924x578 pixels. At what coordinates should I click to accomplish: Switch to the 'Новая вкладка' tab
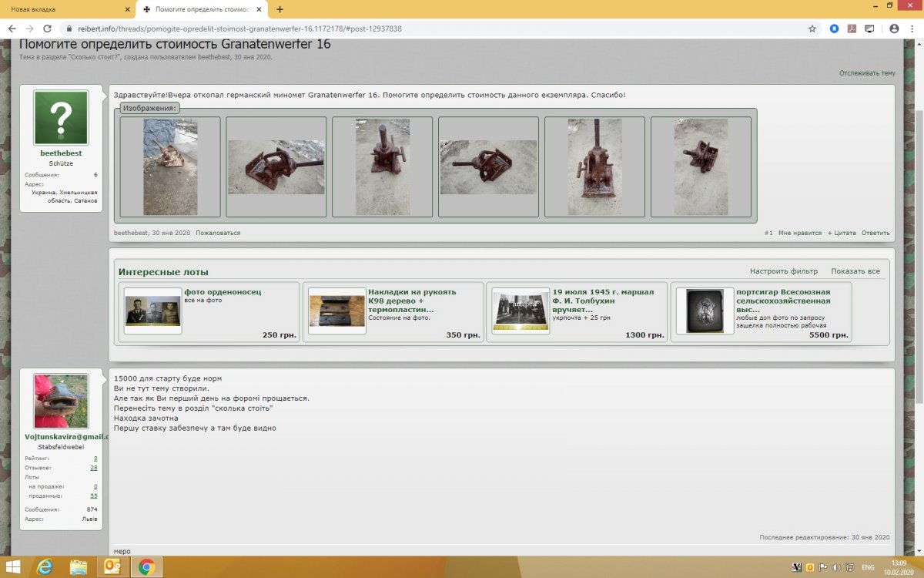coord(62,9)
